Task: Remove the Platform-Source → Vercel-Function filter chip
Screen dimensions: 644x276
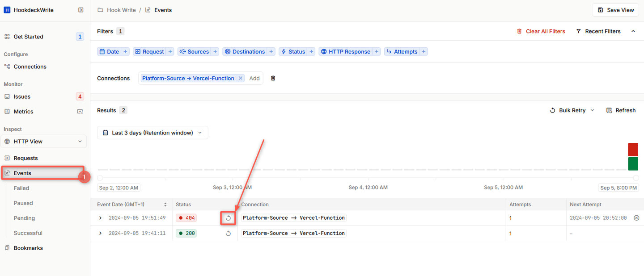Action: 240,78
